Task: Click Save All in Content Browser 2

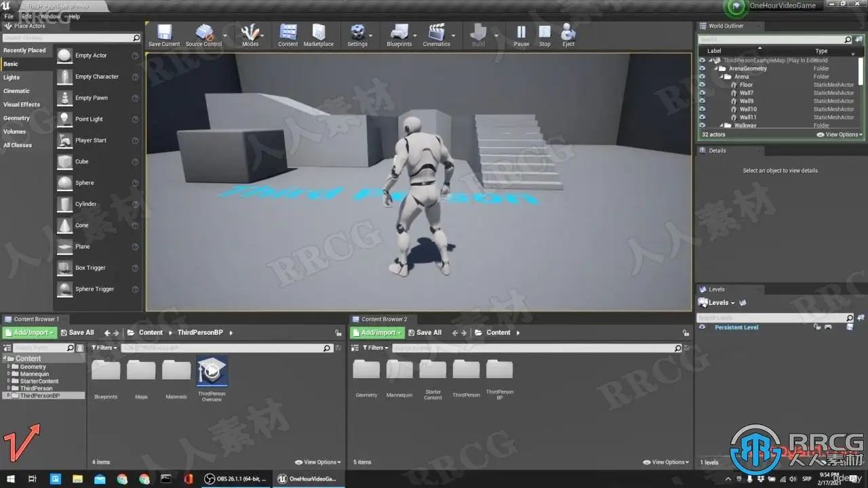Action: (x=425, y=333)
